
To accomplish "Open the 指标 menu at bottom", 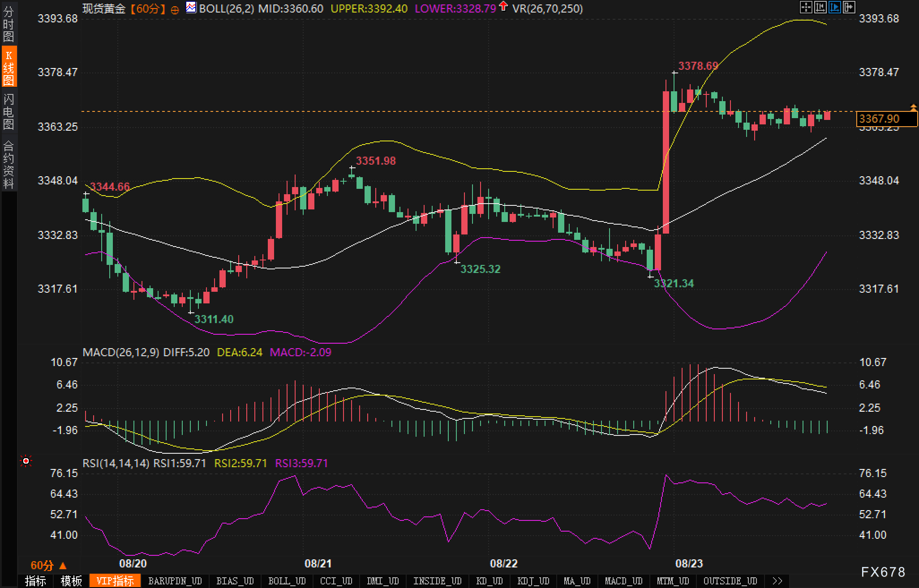I will click(36, 581).
